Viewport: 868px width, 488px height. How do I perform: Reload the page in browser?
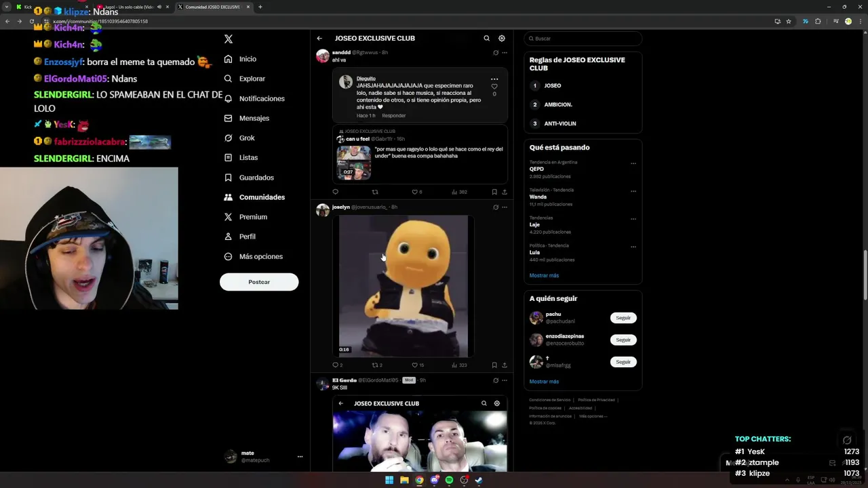tap(31, 22)
